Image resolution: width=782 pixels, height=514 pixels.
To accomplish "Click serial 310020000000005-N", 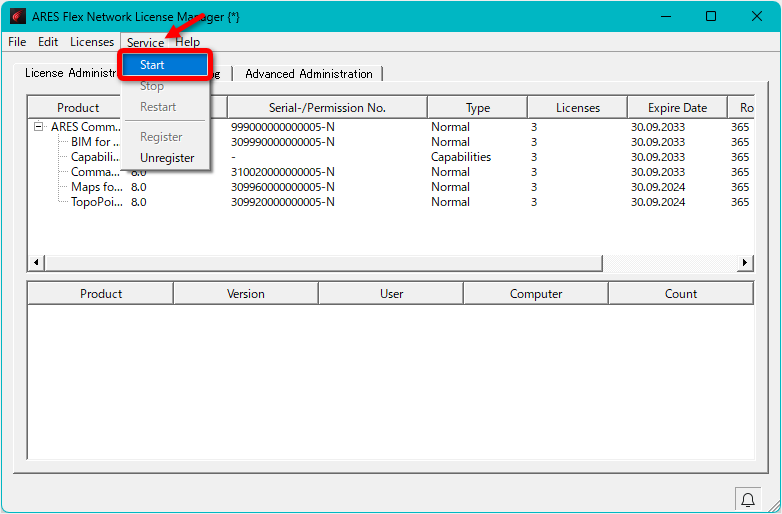I will click(282, 171).
